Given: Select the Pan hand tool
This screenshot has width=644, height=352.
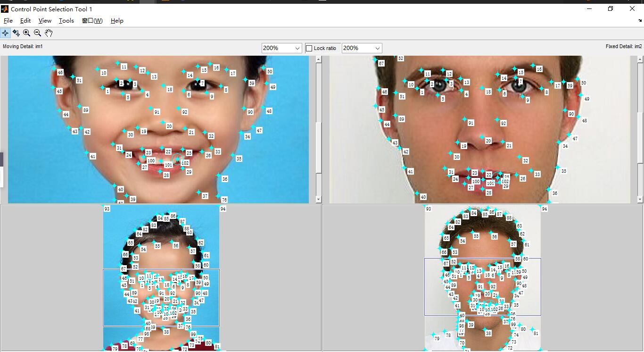Looking at the screenshot, I should coord(49,33).
